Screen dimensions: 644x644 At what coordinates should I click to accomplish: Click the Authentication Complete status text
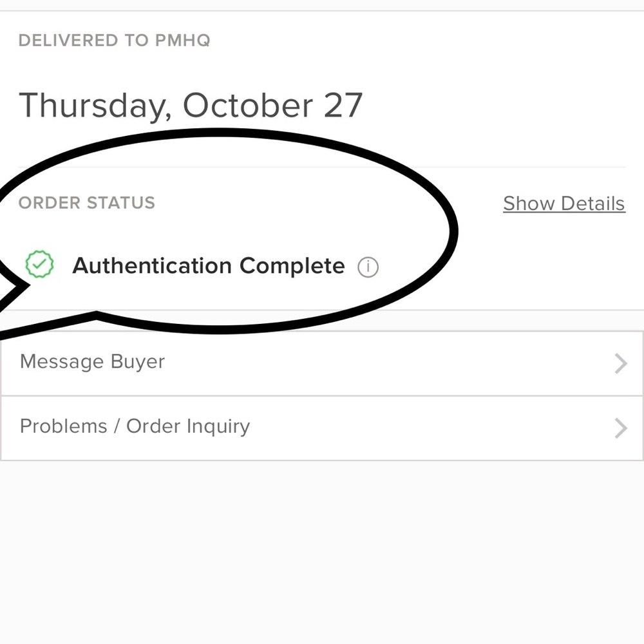coord(208,266)
